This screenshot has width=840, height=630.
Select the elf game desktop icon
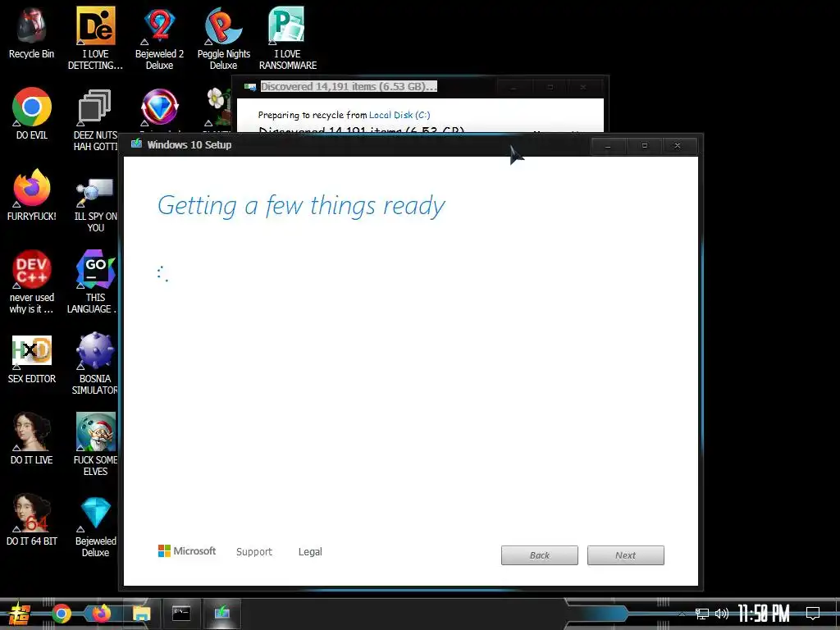[x=95, y=444]
